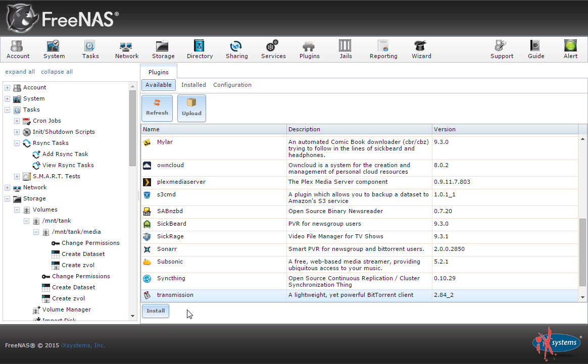Open Directory in the top toolbar

click(x=200, y=49)
